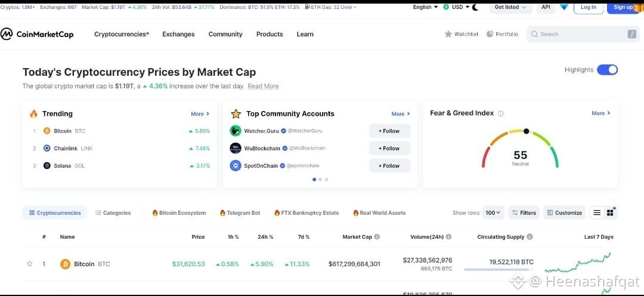Click Bitcoin circulating supply progress bar
Viewport: 644px width, 296px height.
(499, 270)
